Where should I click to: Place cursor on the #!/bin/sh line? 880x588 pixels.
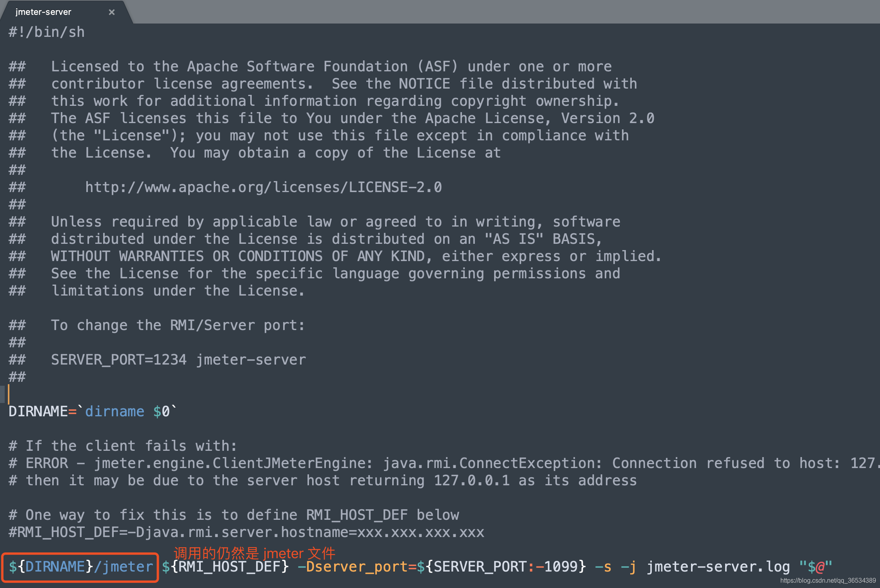point(47,32)
